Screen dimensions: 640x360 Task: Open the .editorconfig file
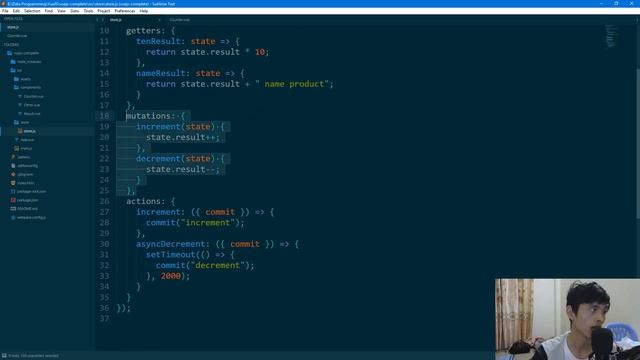pyautogui.click(x=27, y=166)
